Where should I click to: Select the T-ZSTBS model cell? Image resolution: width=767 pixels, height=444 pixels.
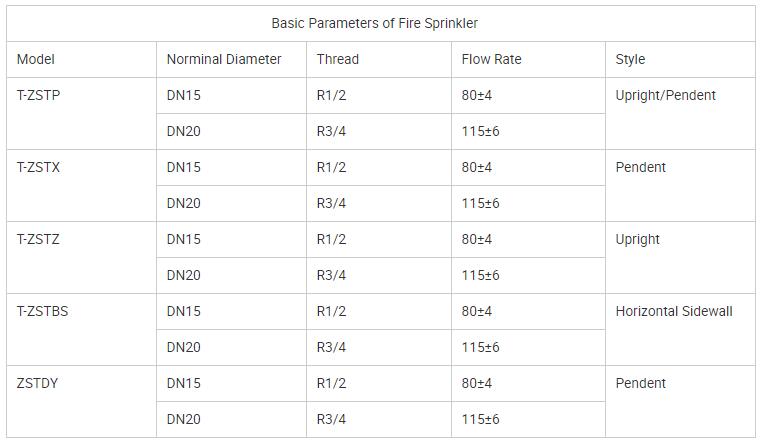[43, 312]
